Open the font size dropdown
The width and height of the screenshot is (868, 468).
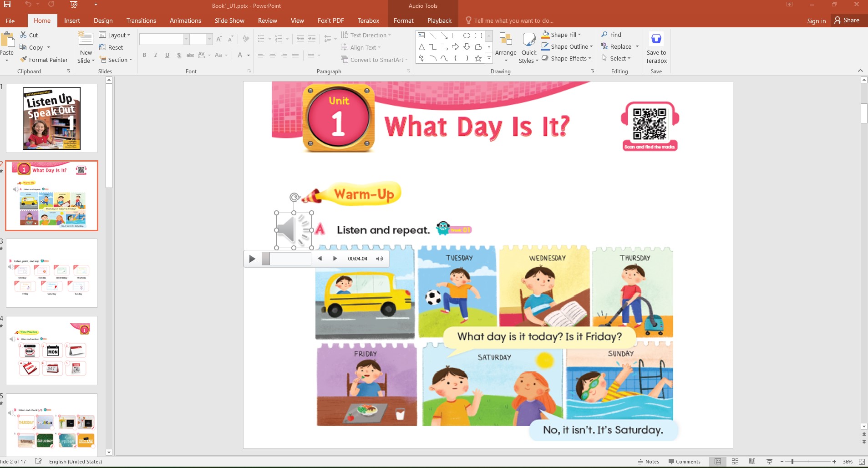208,39
